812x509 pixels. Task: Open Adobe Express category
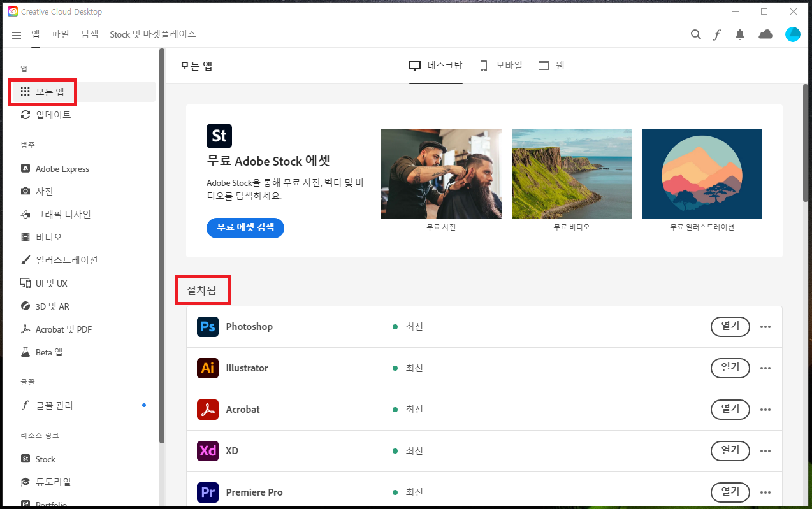[x=83, y=169]
